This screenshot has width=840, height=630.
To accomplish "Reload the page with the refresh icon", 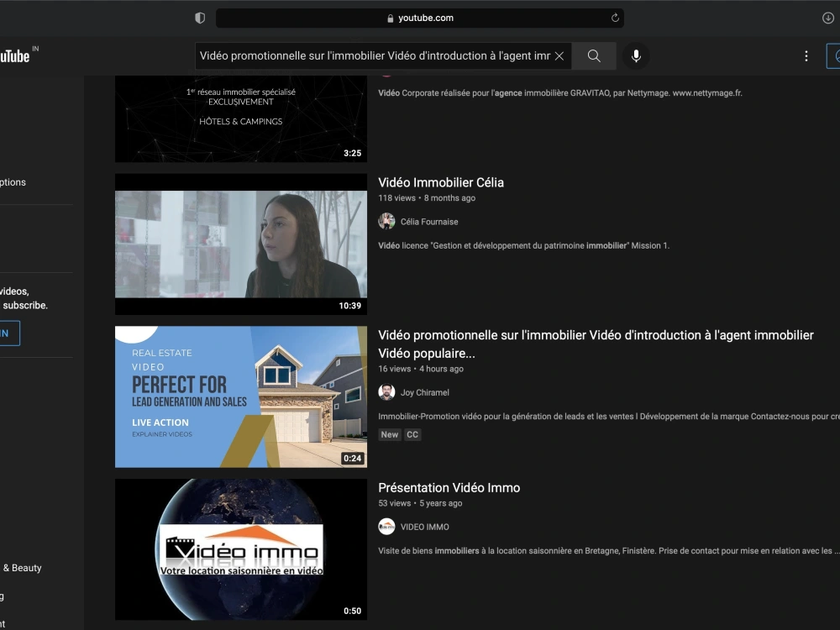I will tap(615, 18).
